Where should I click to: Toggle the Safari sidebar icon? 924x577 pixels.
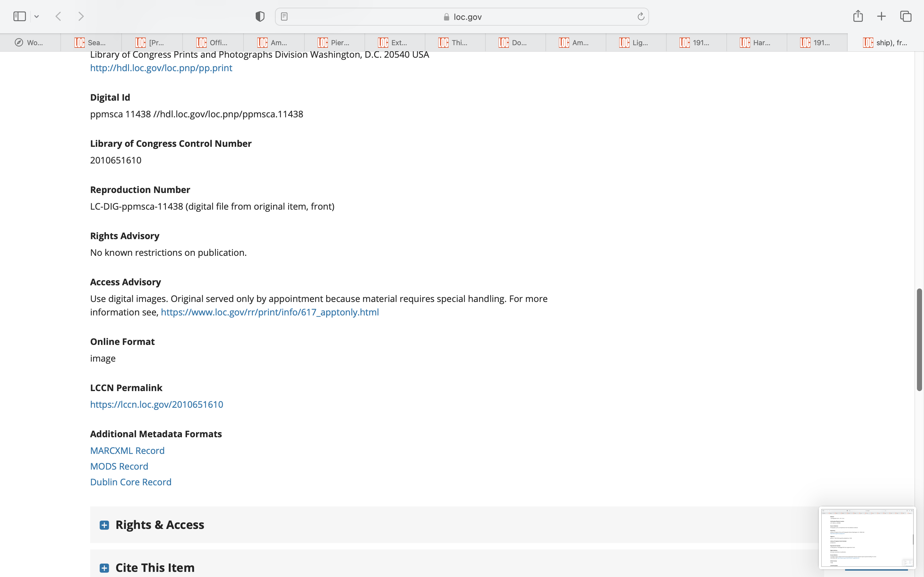click(x=20, y=16)
